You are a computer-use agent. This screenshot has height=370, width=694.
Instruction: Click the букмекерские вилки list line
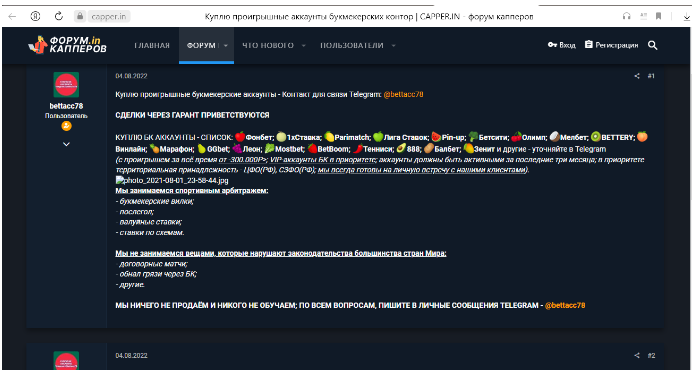click(155, 201)
